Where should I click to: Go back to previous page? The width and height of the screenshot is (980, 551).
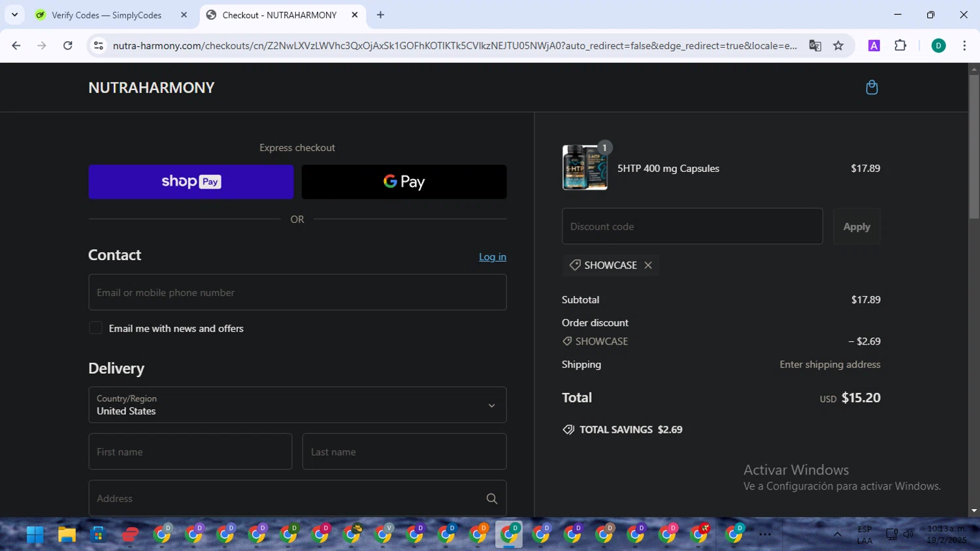(16, 46)
